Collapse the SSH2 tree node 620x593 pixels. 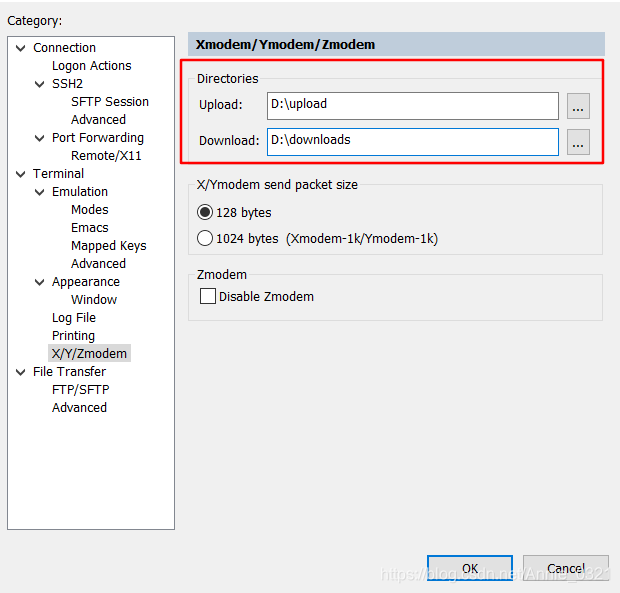tap(40, 84)
